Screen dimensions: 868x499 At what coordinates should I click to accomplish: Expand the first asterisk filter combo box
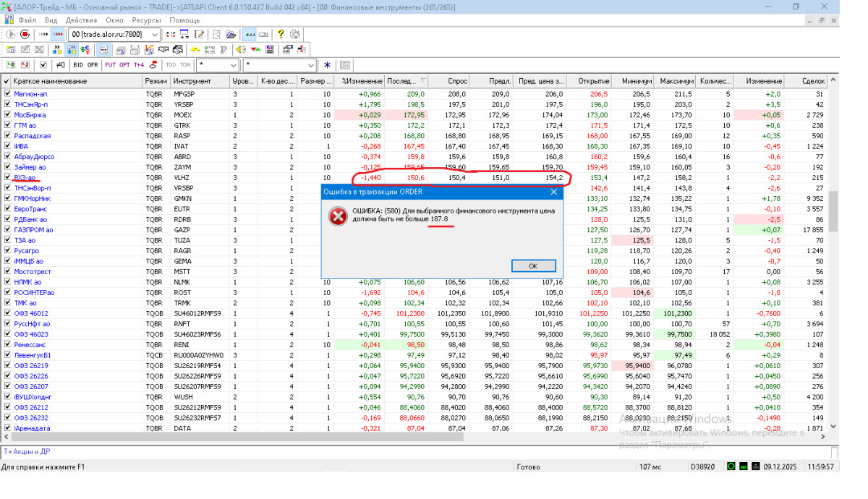point(234,65)
